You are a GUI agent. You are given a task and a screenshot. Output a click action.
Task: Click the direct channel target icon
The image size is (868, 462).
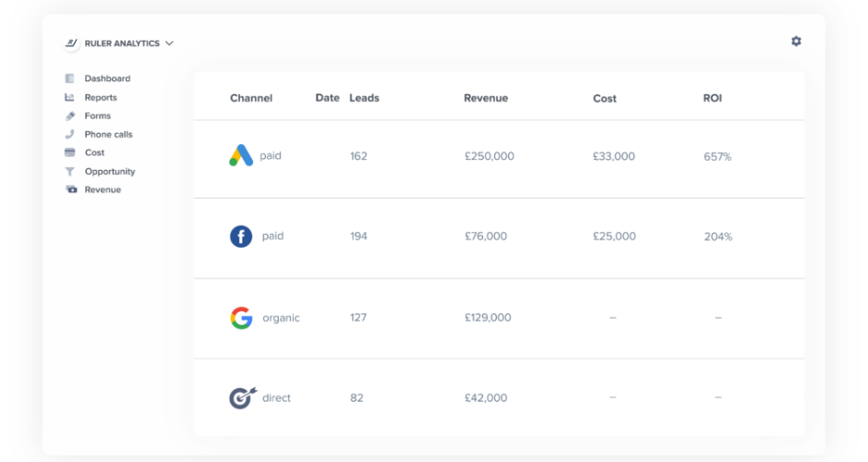coord(241,398)
